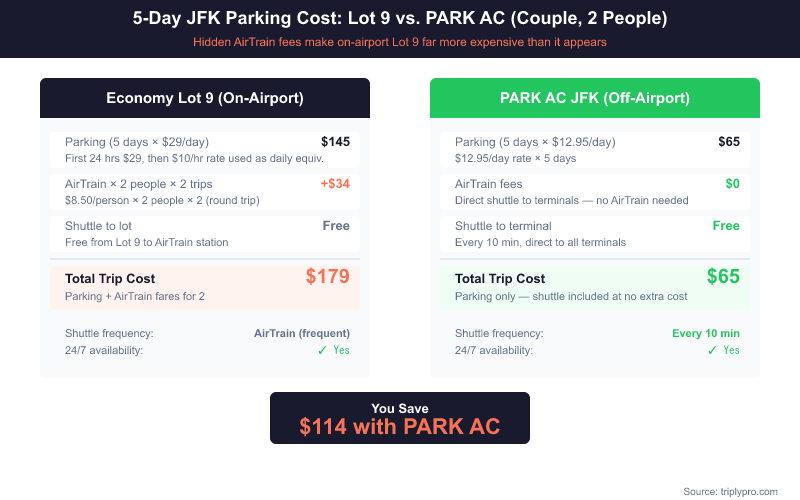Click the "Shuttle to terminal" Free row

595,233
